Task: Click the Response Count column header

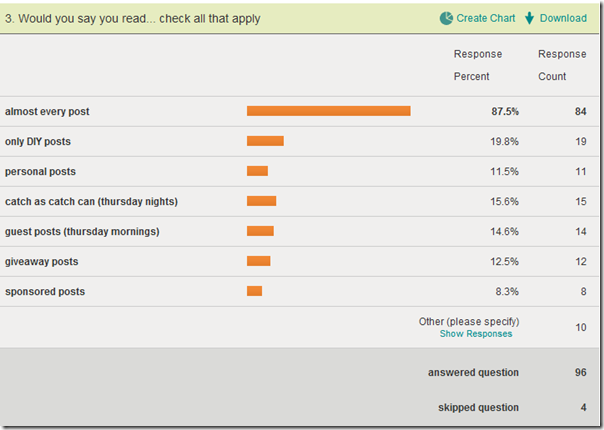Action: pyautogui.click(x=562, y=65)
